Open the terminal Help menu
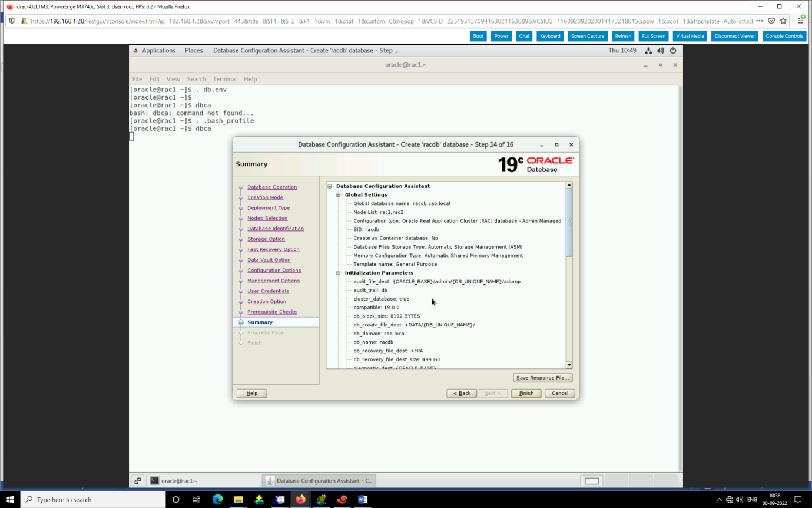 click(250, 79)
